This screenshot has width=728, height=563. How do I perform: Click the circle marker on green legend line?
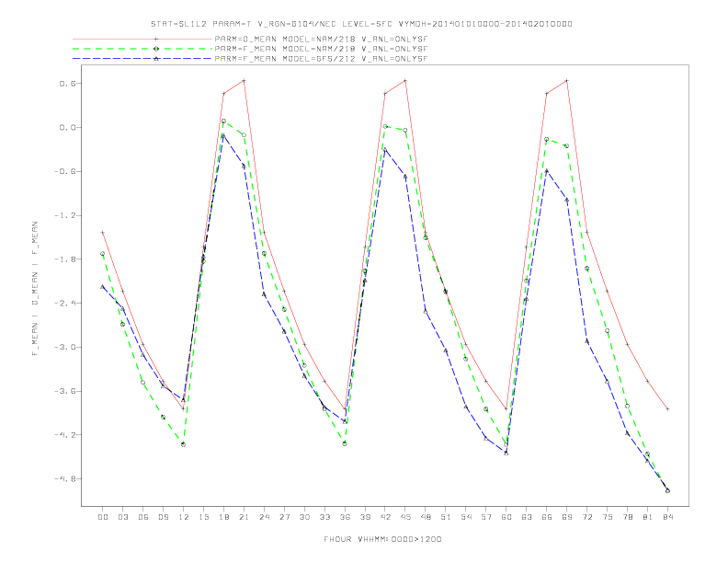[x=156, y=49]
